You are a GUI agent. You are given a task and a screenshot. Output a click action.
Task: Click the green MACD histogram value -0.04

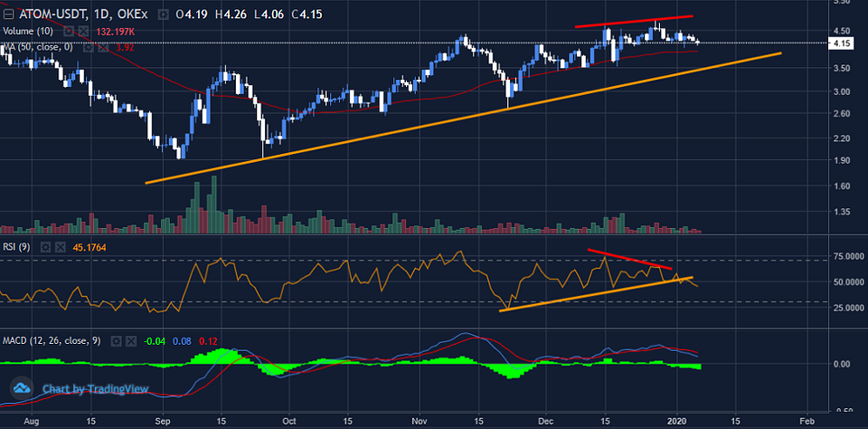pos(154,341)
